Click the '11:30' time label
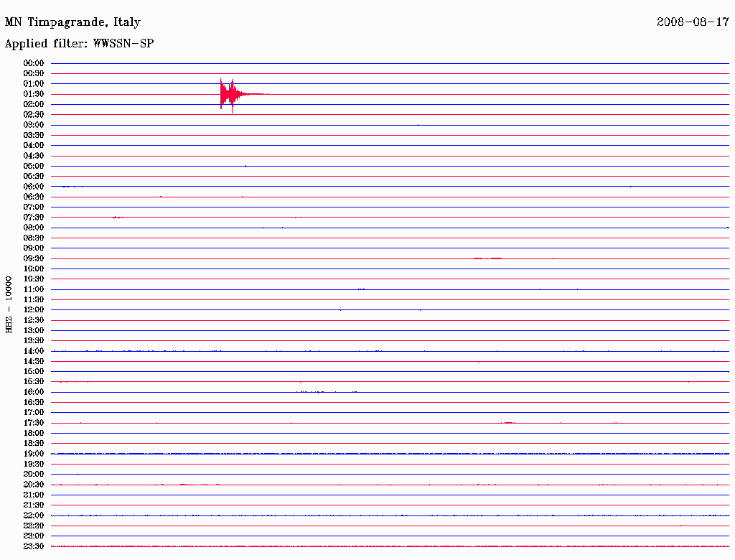Screen dimensions: 735x560 34,299
